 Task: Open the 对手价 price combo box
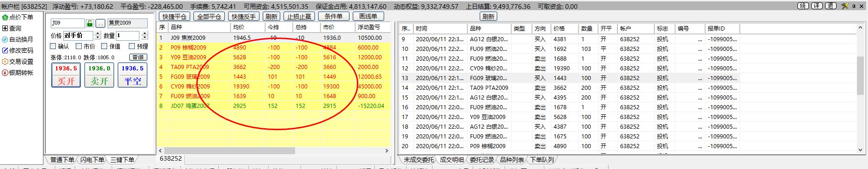(x=78, y=36)
